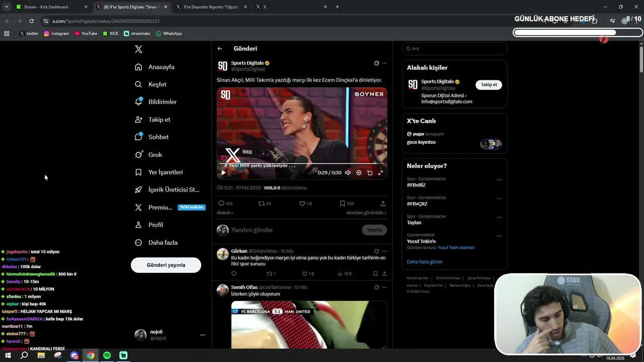Screen dimensions: 644x362
Task: Open nejoli account options ellipsis
Action: tap(203, 335)
